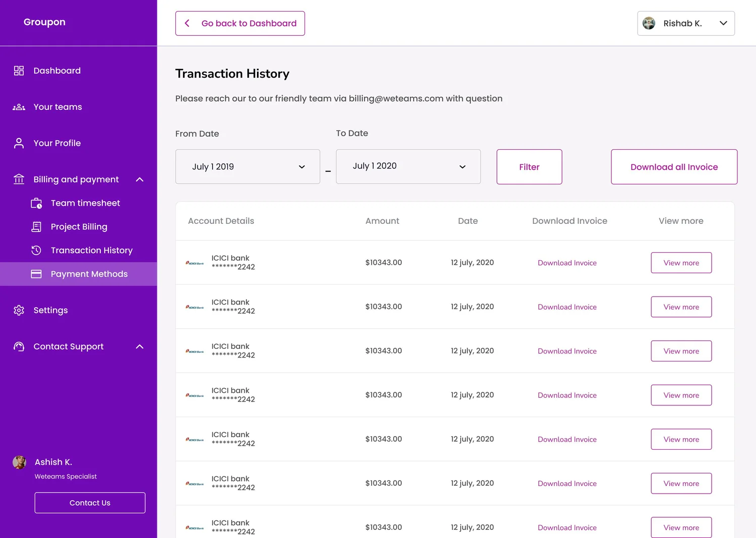756x538 pixels.
Task: Open the From Date dropdown July 1 2019
Action: (x=247, y=166)
